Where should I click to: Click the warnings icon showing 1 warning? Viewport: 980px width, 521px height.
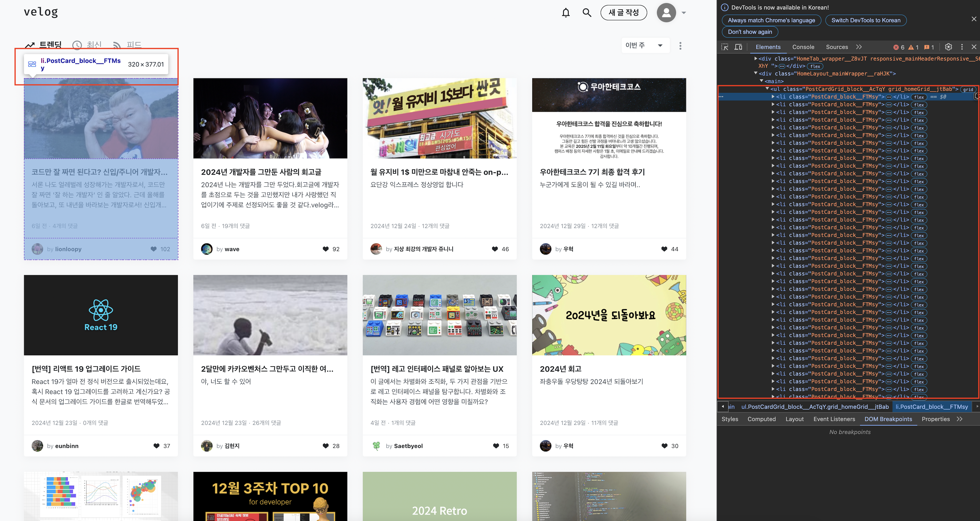click(x=912, y=47)
